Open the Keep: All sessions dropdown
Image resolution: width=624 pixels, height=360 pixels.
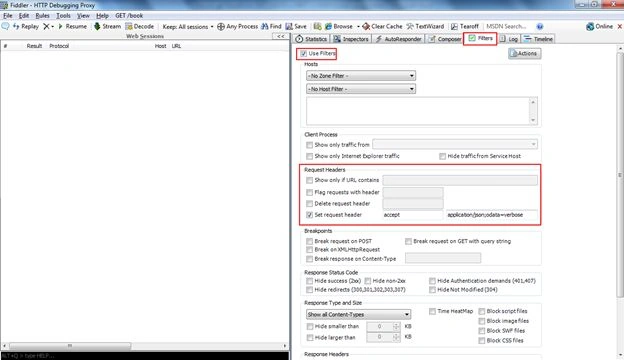coord(188,27)
